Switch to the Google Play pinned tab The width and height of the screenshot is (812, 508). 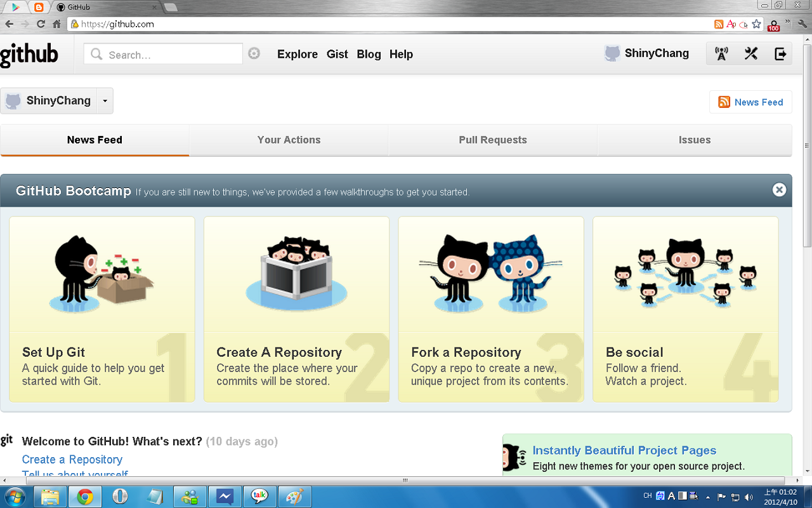point(16,8)
